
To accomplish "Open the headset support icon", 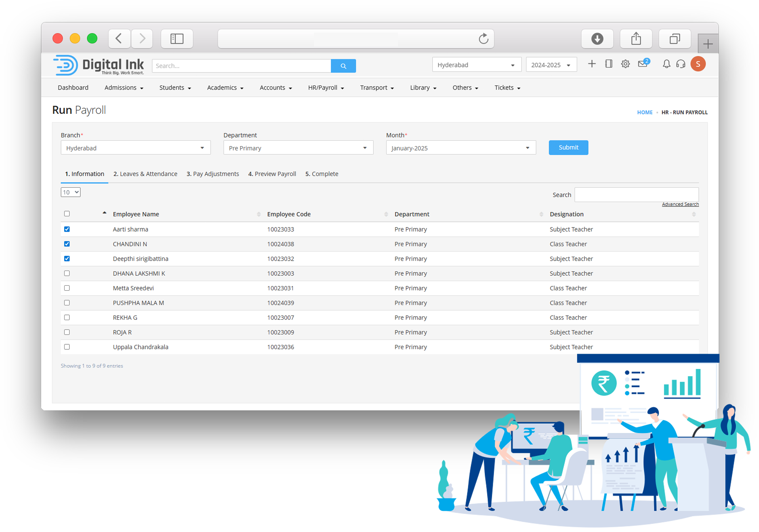I will (681, 64).
